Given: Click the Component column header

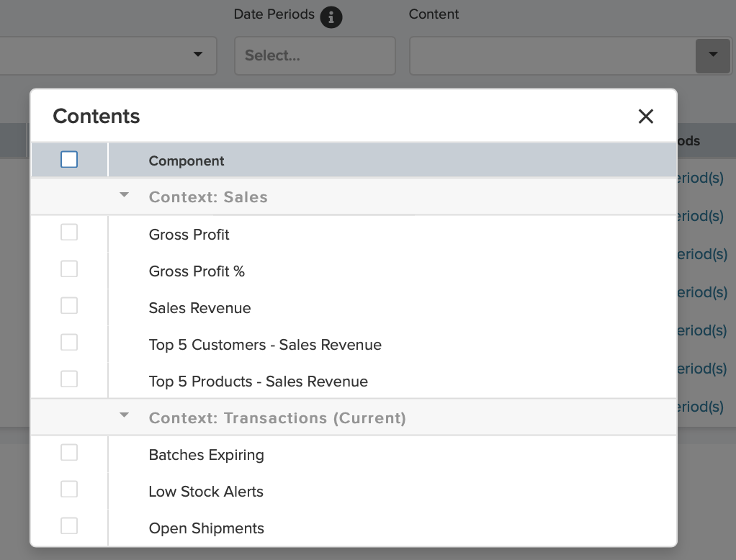Looking at the screenshot, I should click(x=187, y=161).
